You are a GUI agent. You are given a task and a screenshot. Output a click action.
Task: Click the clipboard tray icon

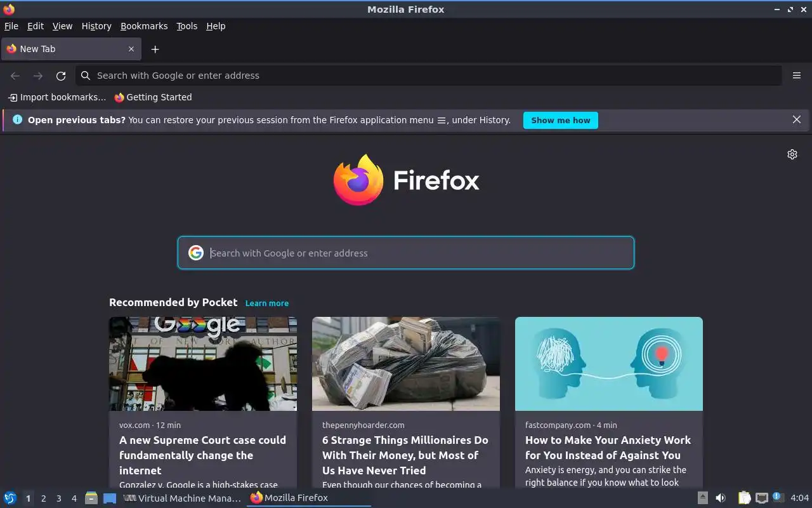(744, 498)
